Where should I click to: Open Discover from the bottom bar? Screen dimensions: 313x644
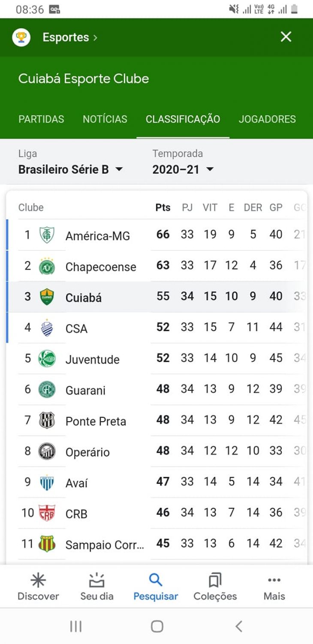[x=38, y=587]
